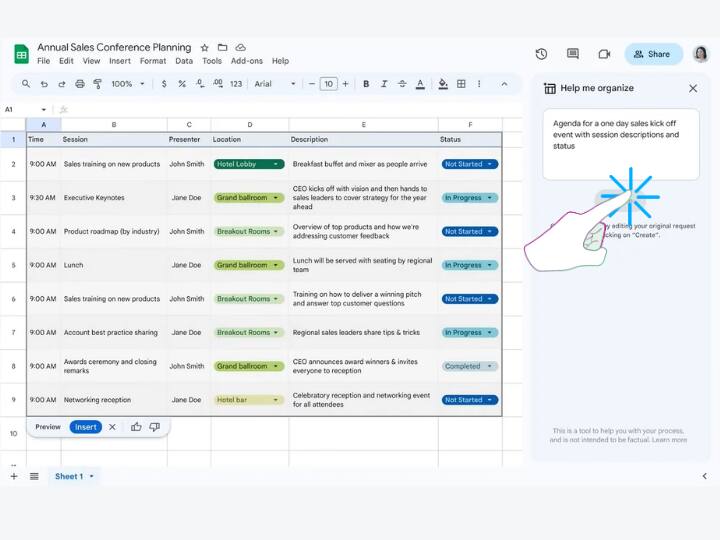Viewport: 720px width, 540px height.
Task: Star the Annual Sales Conference Planning document
Action: tap(205, 47)
